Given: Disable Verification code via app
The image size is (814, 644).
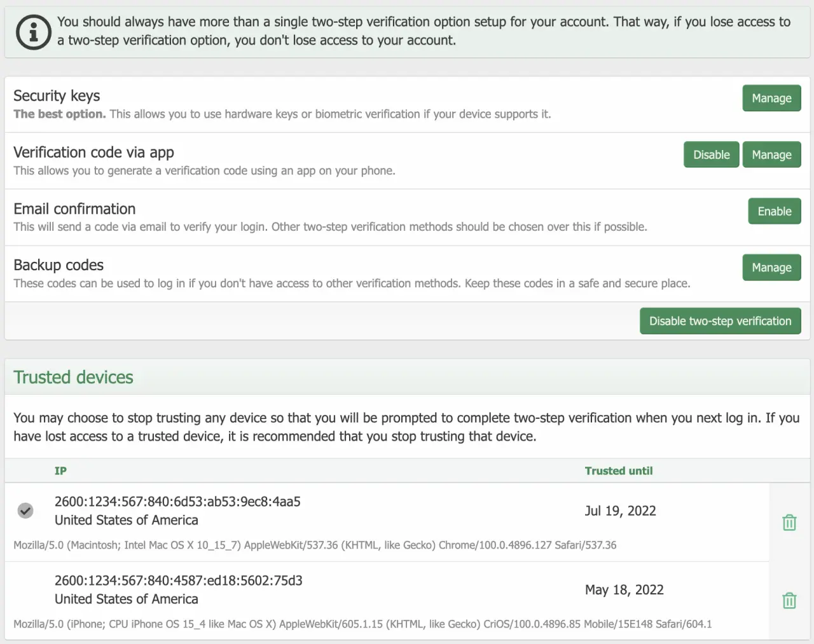Looking at the screenshot, I should tap(711, 155).
